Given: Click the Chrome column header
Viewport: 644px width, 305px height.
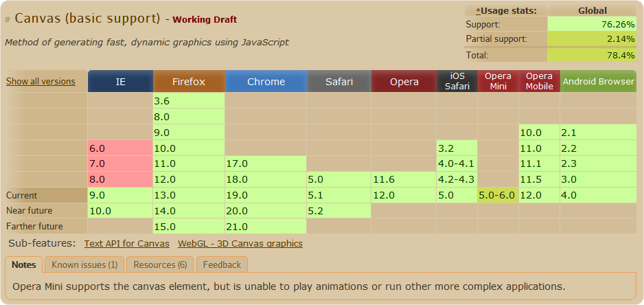Looking at the screenshot, I should [266, 81].
